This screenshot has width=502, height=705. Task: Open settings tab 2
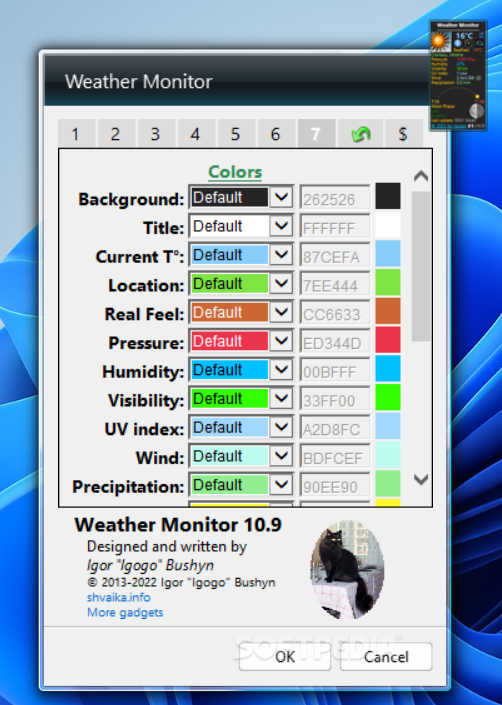point(116,134)
